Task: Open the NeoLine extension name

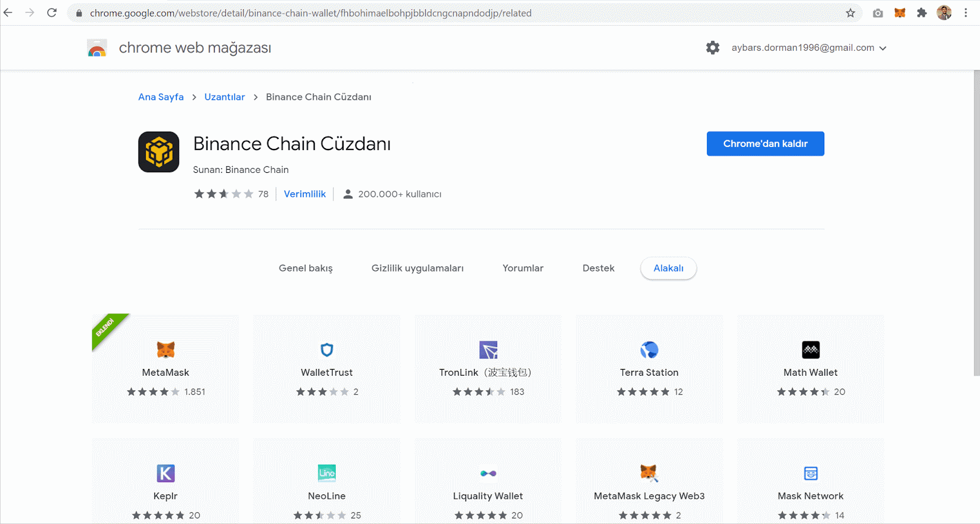Action: click(x=326, y=496)
